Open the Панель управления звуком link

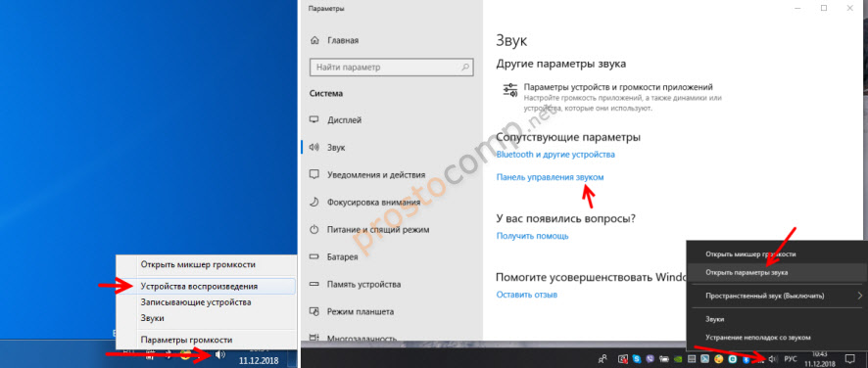pyautogui.click(x=550, y=177)
